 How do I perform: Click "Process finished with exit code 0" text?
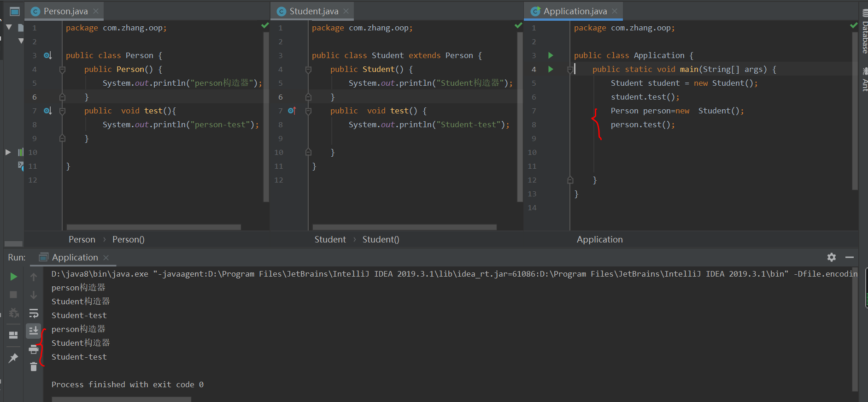tap(128, 384)
